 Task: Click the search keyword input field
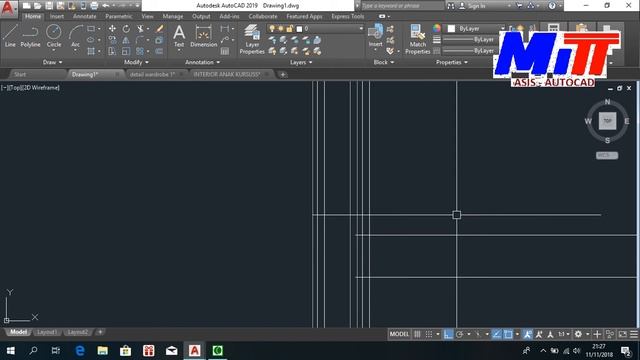[402, 6]
